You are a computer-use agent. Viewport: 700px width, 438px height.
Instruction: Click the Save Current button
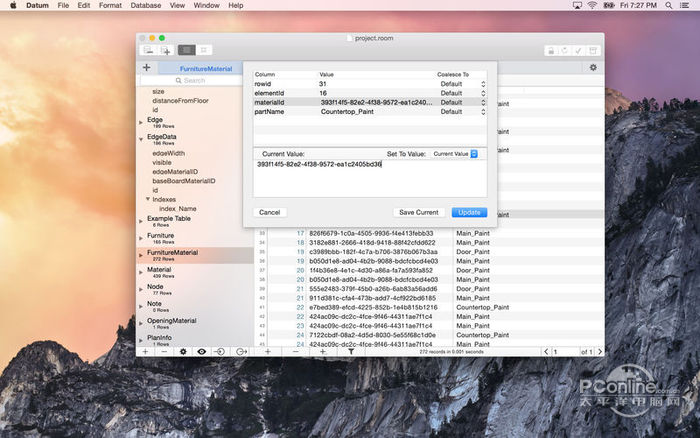click(x=418, y=212)
